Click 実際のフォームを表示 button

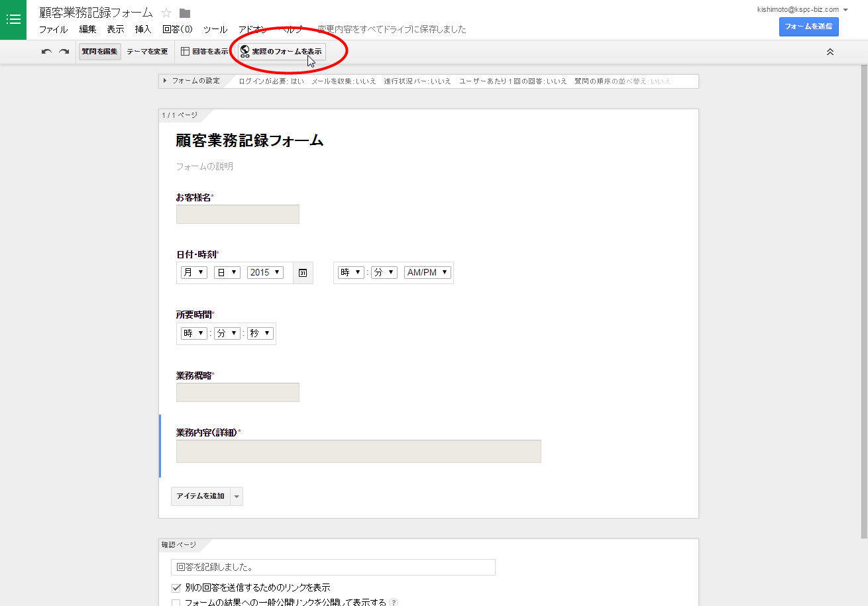point(282,52)
